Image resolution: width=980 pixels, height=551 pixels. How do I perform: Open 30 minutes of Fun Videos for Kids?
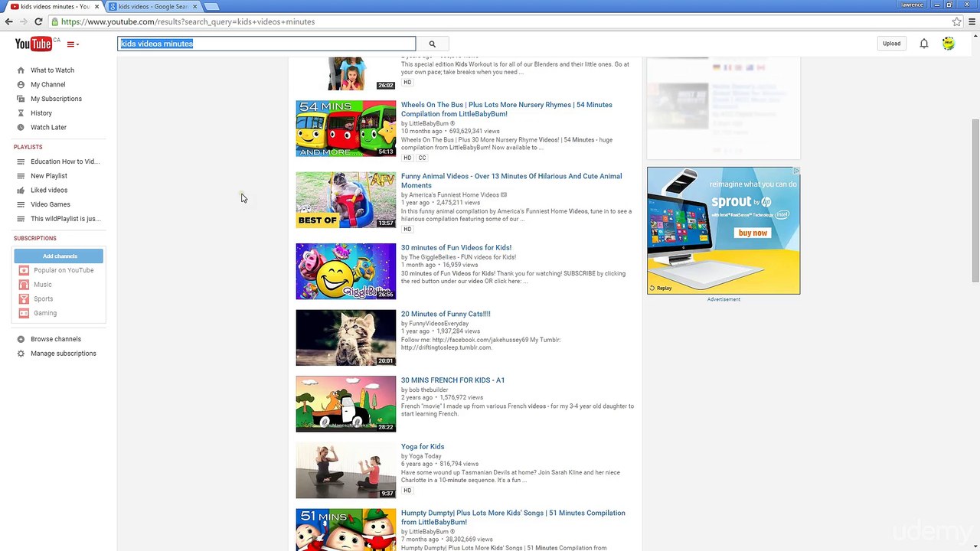pos(456,248)
